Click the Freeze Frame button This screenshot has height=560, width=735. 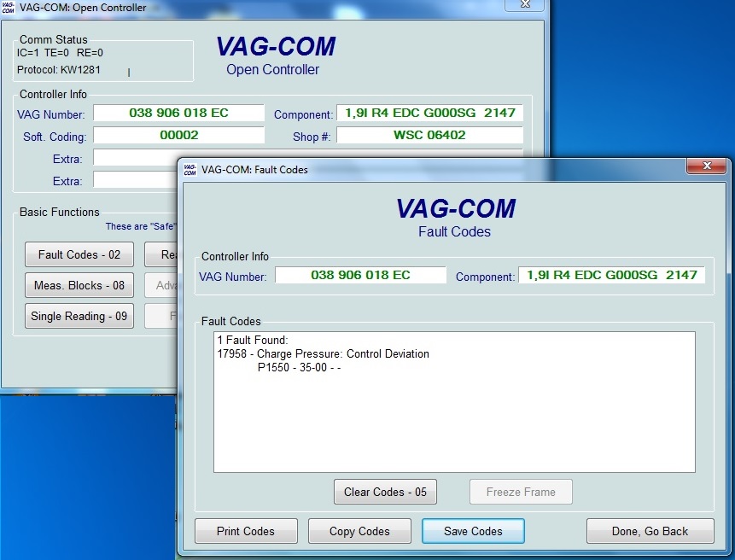coord(521,492)
